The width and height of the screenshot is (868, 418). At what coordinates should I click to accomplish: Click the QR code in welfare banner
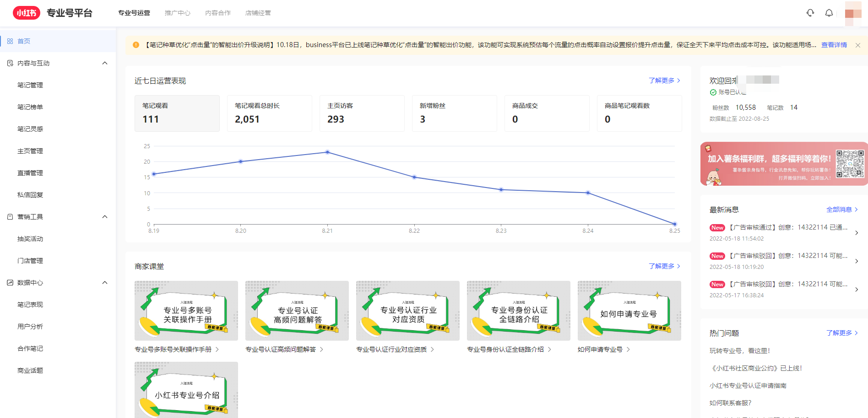[850, 164]
